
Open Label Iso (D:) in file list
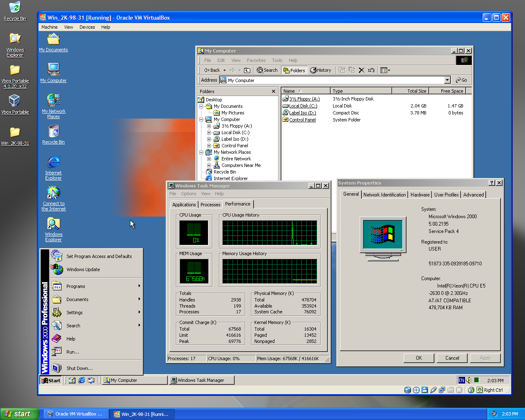(302, 113)
